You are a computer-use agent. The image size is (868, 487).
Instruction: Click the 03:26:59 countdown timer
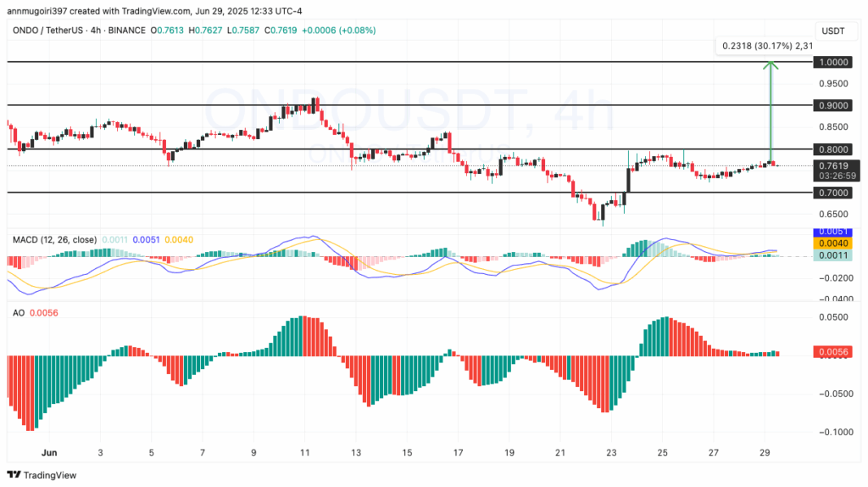click(x=837, y=176)
